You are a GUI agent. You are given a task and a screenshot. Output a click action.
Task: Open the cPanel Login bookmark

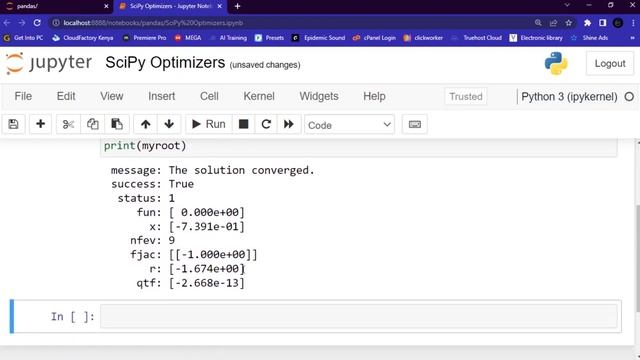[x=374, y=38]
